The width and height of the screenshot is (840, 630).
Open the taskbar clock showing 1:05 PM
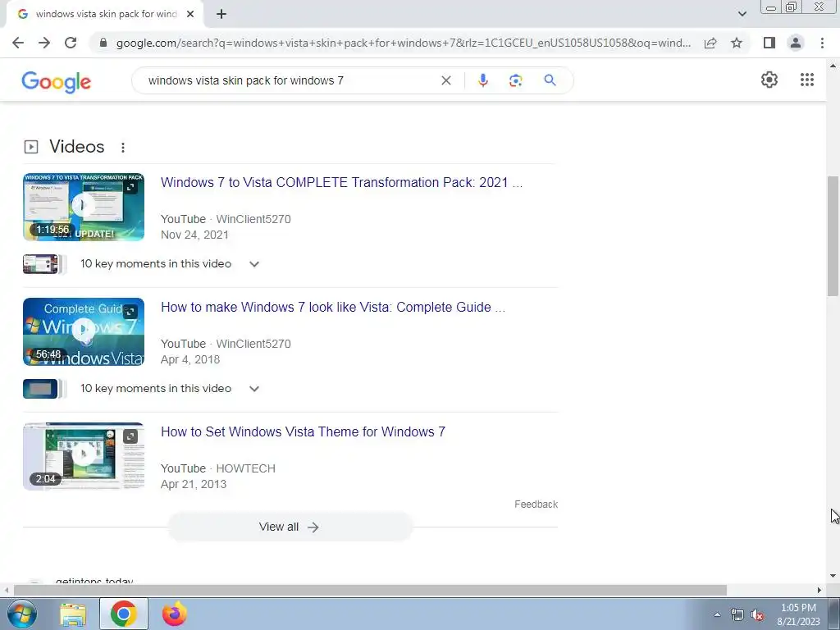pos(798,614)
